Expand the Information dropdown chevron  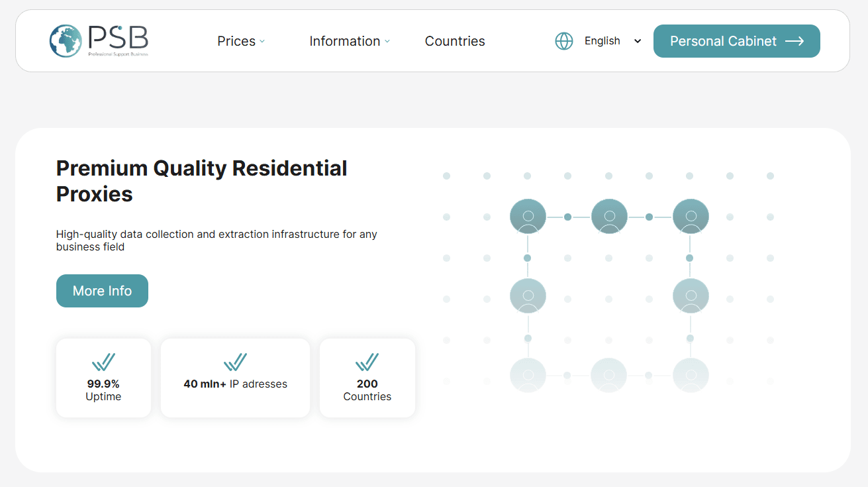(x=387, y=41)
